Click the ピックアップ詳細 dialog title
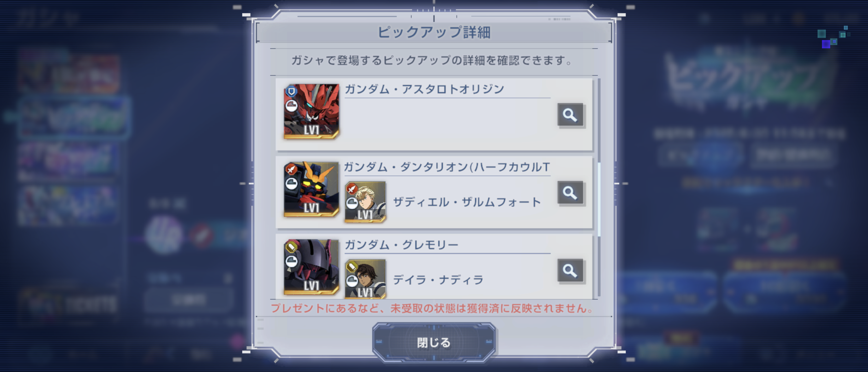The height and width of the screenshot is (372, 868). click(434, 32)
